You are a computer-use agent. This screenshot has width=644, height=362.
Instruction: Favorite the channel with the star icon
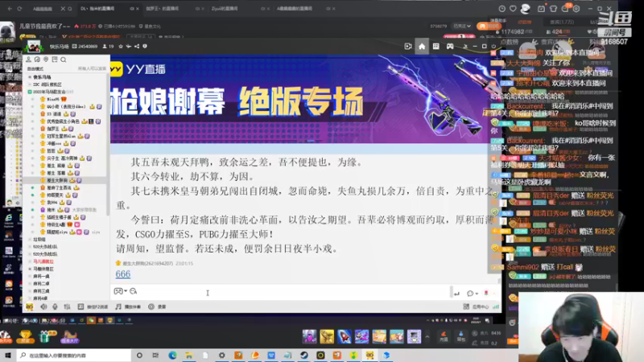121,47
